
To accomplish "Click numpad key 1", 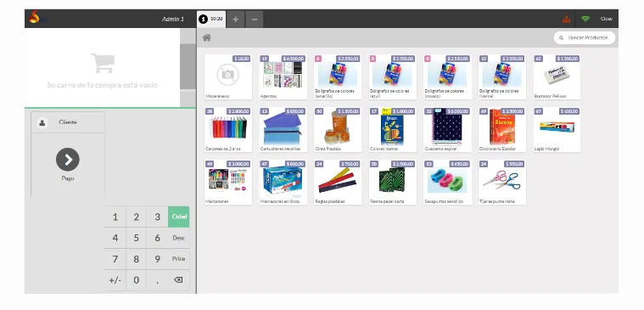I will tap(115, 217).
